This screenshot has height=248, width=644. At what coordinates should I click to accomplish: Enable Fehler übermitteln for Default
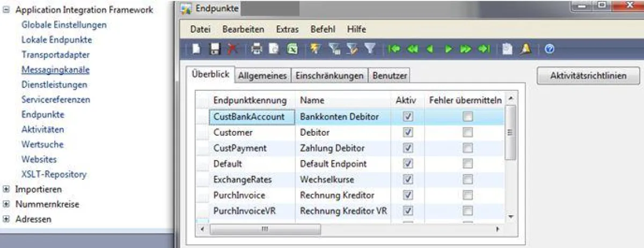pyautogui.click(x=469, y=163)
